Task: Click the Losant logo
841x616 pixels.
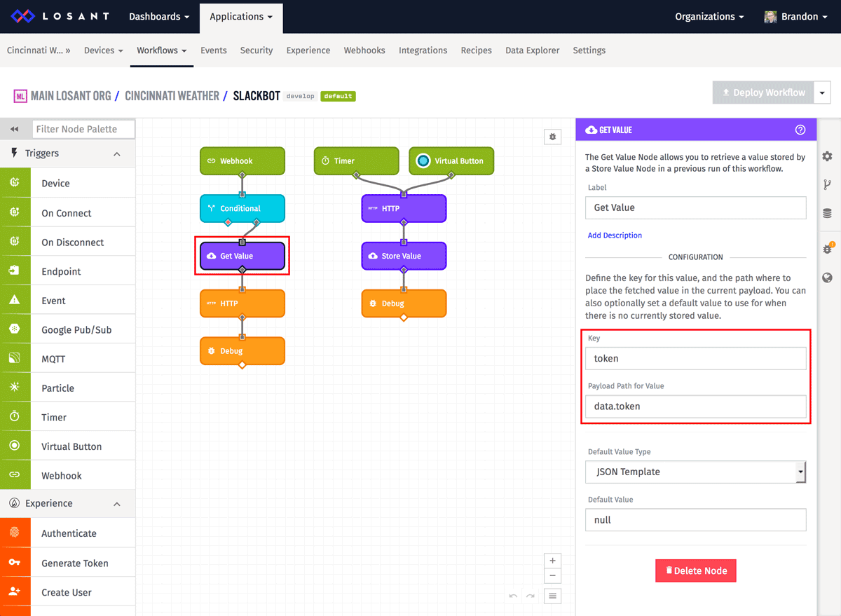Action: (x=59, y=16)
